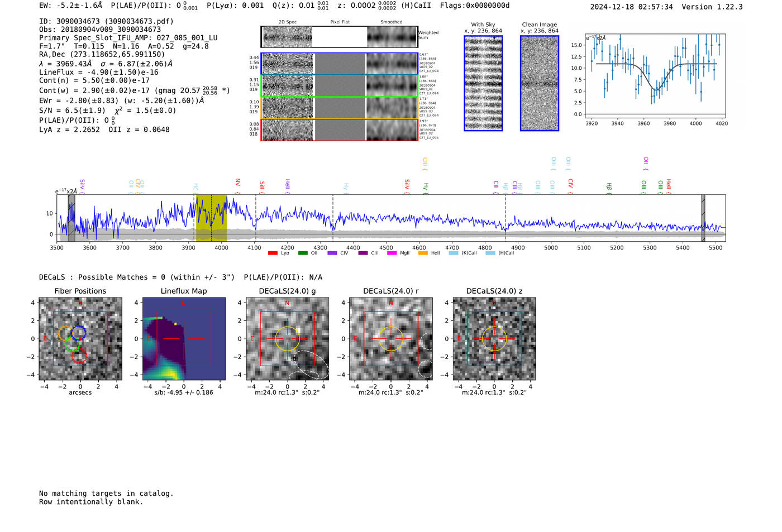Select the green-bordered 2D fiber spectrum row

[340, 85]
